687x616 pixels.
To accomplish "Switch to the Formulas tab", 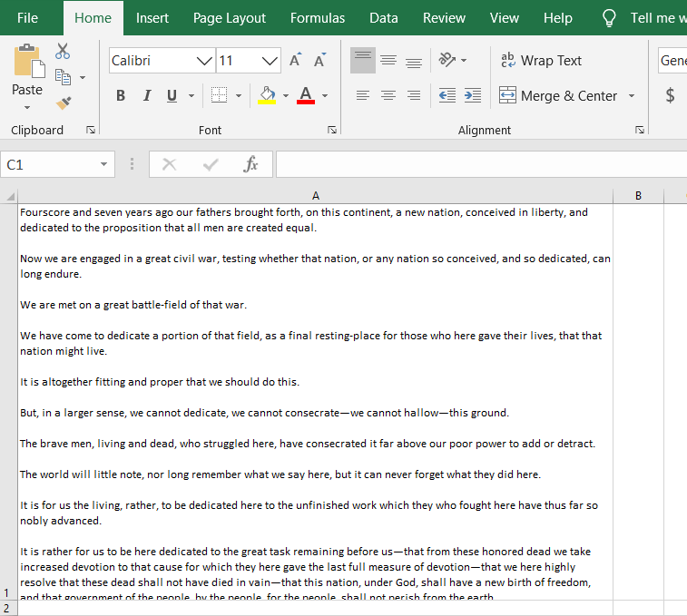I will [318, 18].
